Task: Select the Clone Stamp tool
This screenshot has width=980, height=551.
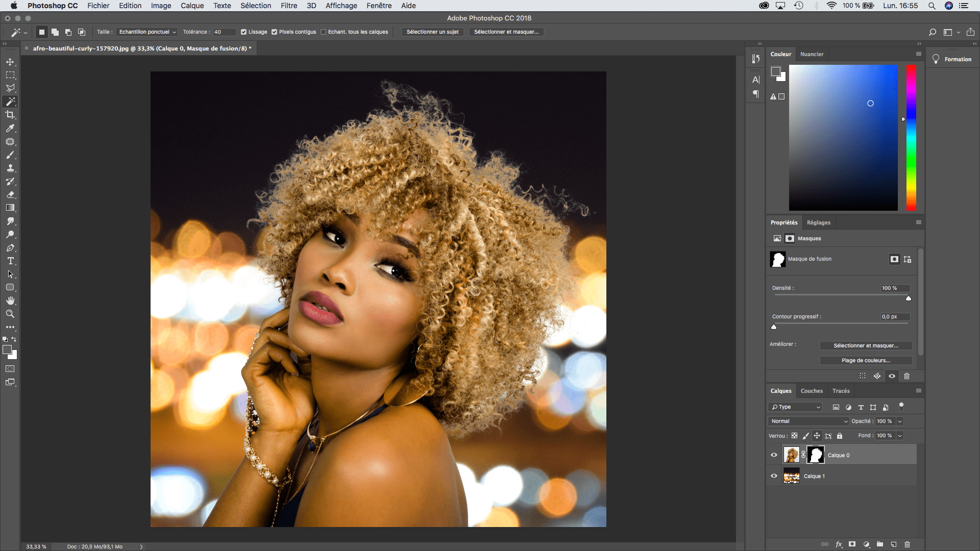Action: (x=10, y=168)
